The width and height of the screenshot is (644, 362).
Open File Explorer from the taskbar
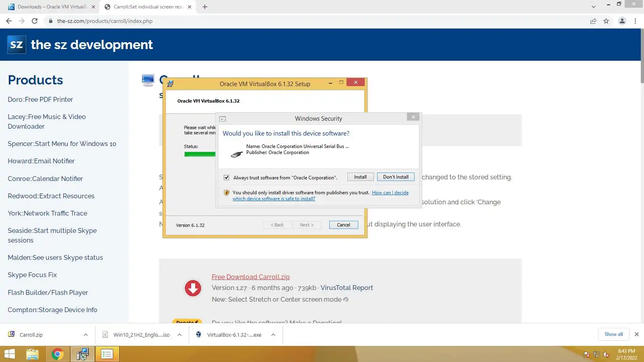(33, 354)
